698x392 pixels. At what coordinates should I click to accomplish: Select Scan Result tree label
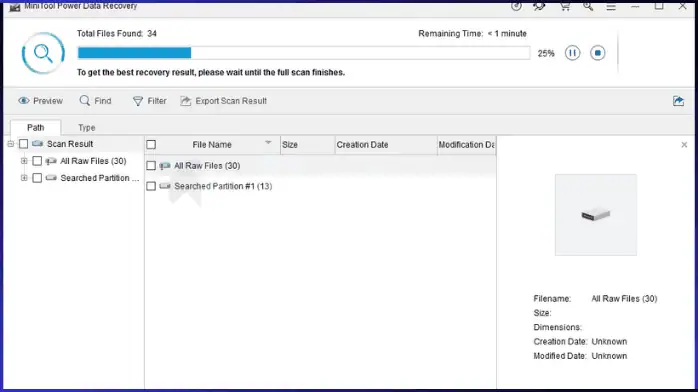70,144
